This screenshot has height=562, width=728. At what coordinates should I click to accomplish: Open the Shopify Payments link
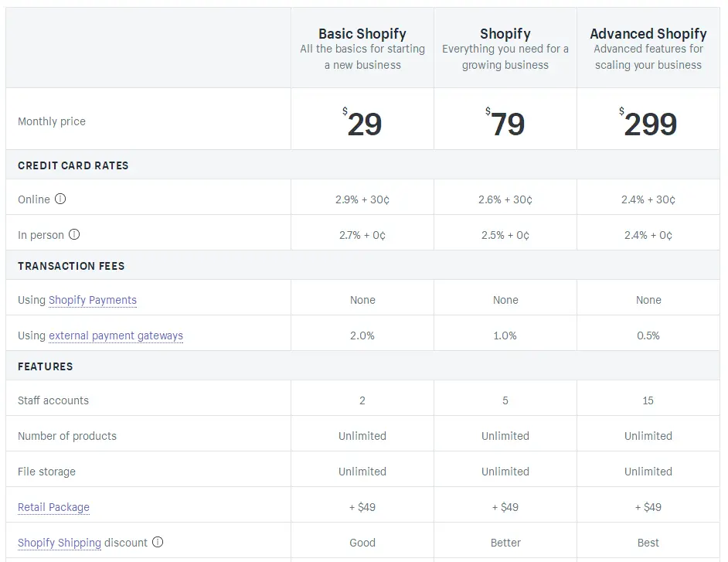pyautogui.click(x=93, y=300)
